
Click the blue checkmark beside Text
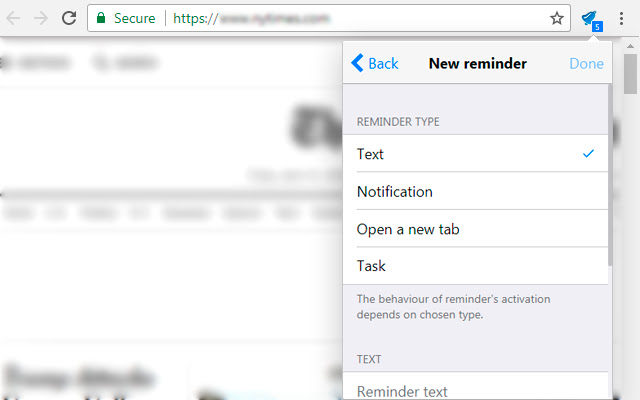click(588, 154)
